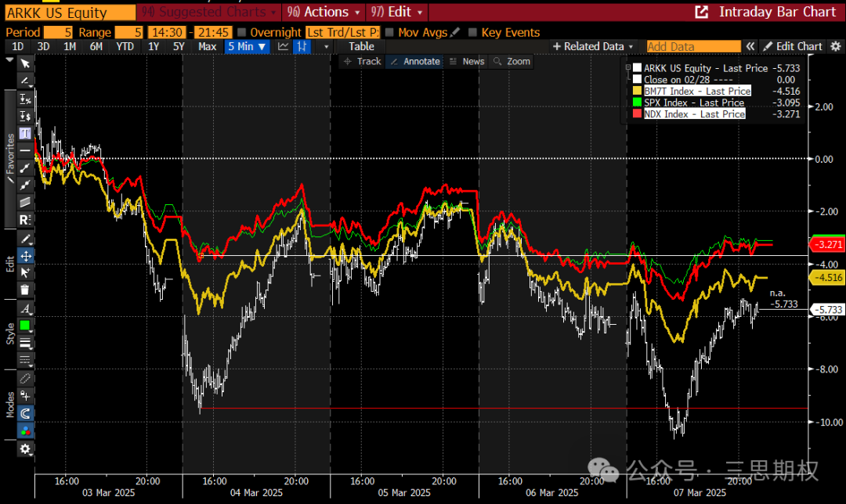Open chart settings gear at top right

pyautogui.click(x=836, y=46)
